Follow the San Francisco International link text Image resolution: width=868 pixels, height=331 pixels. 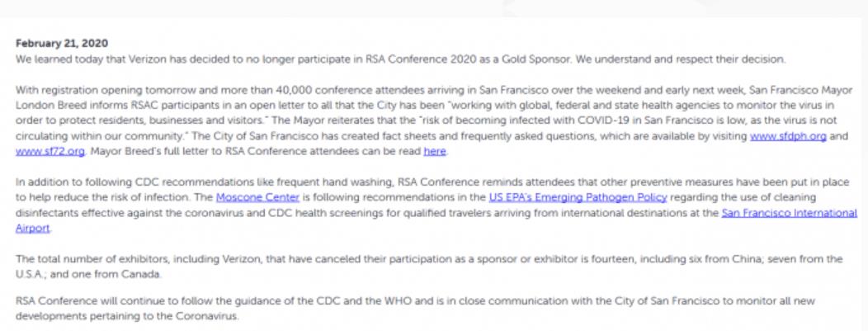[790, 212]
